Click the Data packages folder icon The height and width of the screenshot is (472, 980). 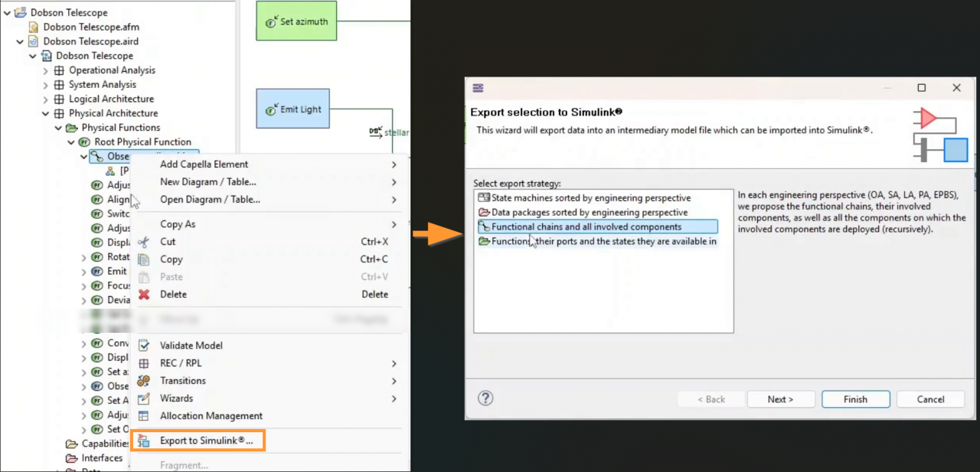coord(484,213)
